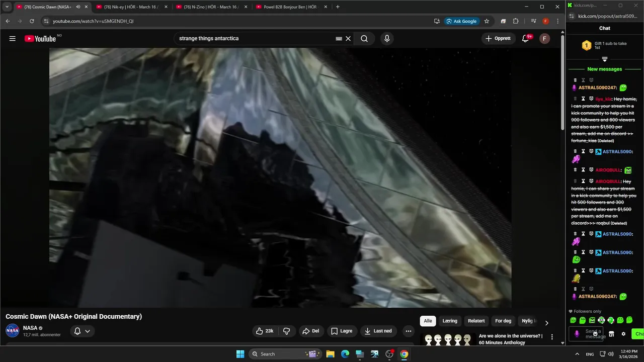Save video with Lagre button
This screenshot has width=644, height=362.
point(342,331)
